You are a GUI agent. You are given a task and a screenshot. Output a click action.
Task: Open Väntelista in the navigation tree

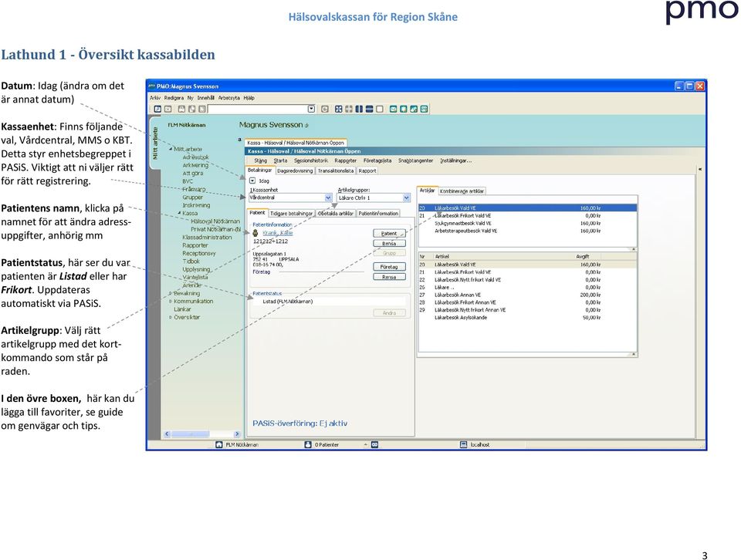point(195,277)
